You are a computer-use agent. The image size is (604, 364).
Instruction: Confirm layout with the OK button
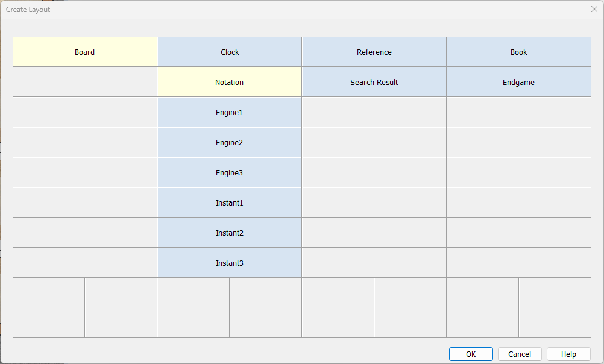pos(471,354)
